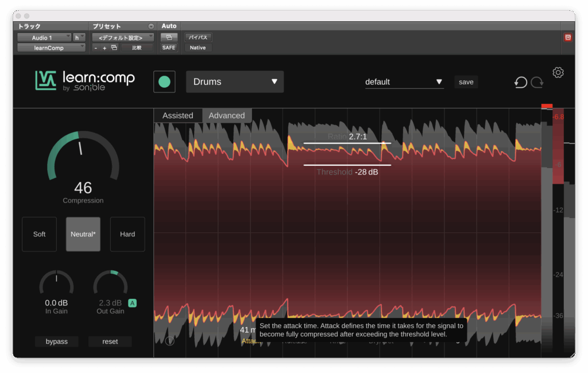Open the learn:comp settings gear
Screen dimensions: 588x373
pos(558,72)
